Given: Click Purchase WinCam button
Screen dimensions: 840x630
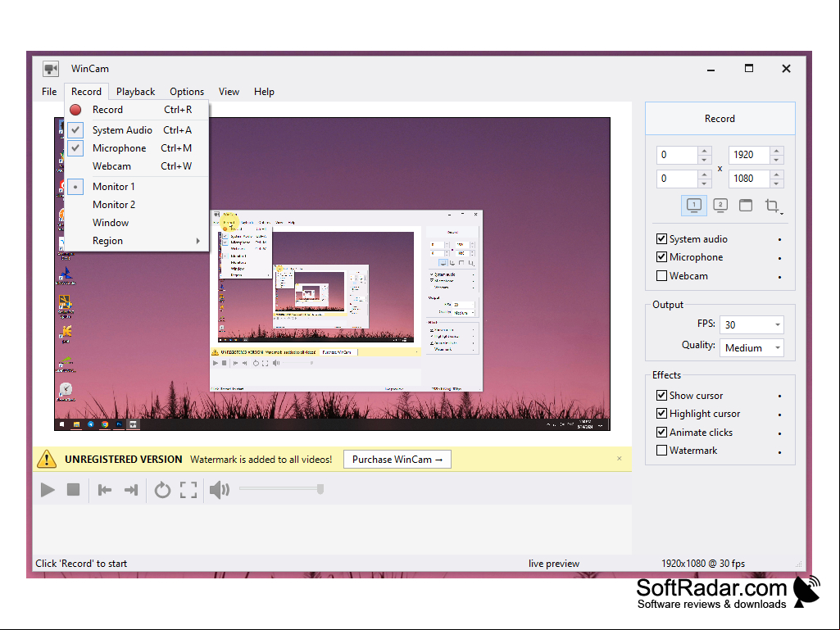Looking at the screenshot, I should [397, 459].
